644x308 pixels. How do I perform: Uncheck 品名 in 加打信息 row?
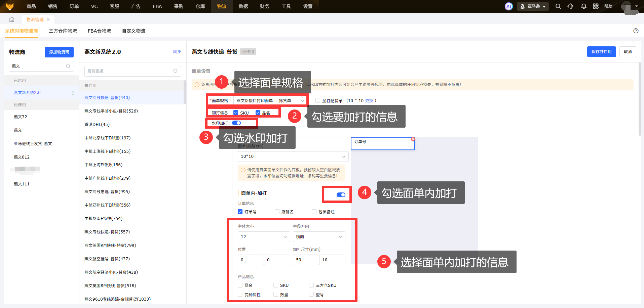(258, 113)
